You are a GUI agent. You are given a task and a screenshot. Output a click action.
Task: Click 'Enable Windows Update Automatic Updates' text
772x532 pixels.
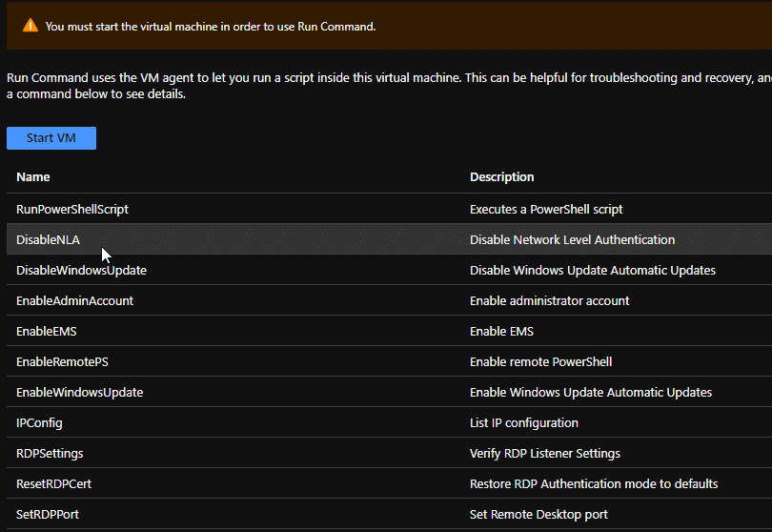click(x=591, y=393)
